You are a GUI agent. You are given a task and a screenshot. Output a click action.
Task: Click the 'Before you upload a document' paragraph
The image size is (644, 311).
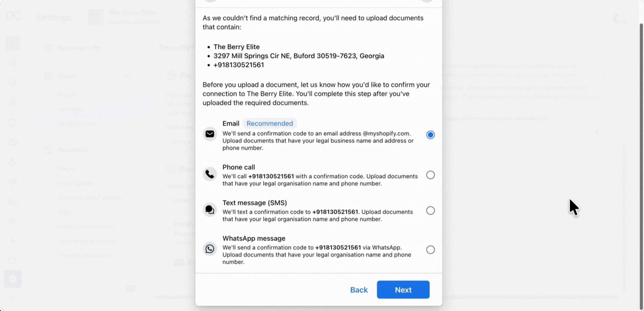[316, 93]
